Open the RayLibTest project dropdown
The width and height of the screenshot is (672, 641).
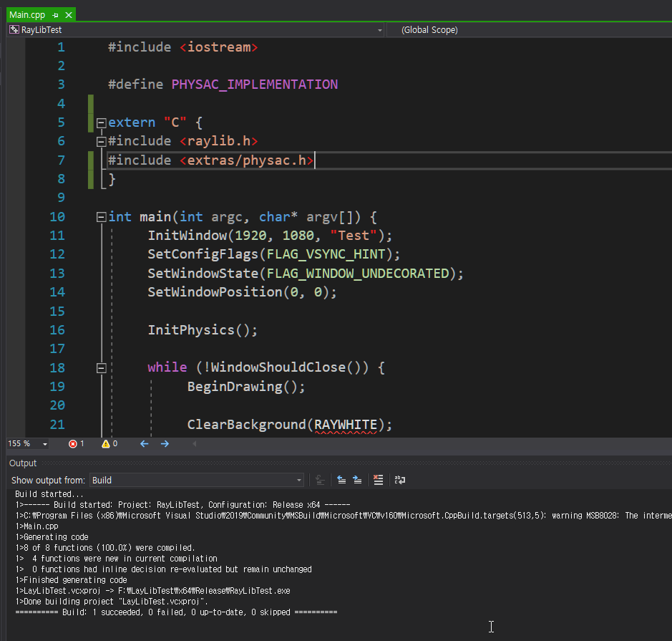pyautogui.click(x=380, y=30)
